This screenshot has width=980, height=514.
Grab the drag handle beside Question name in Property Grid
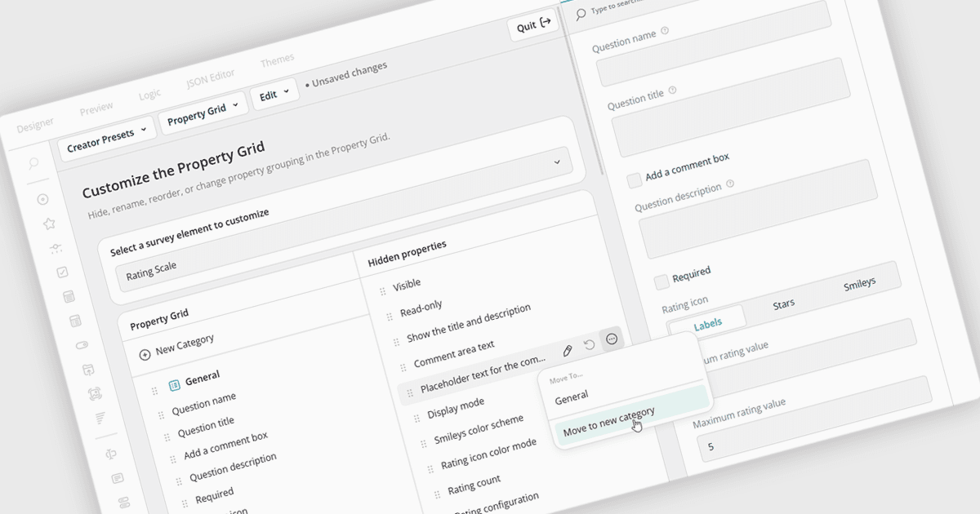[x=160, y=416]
